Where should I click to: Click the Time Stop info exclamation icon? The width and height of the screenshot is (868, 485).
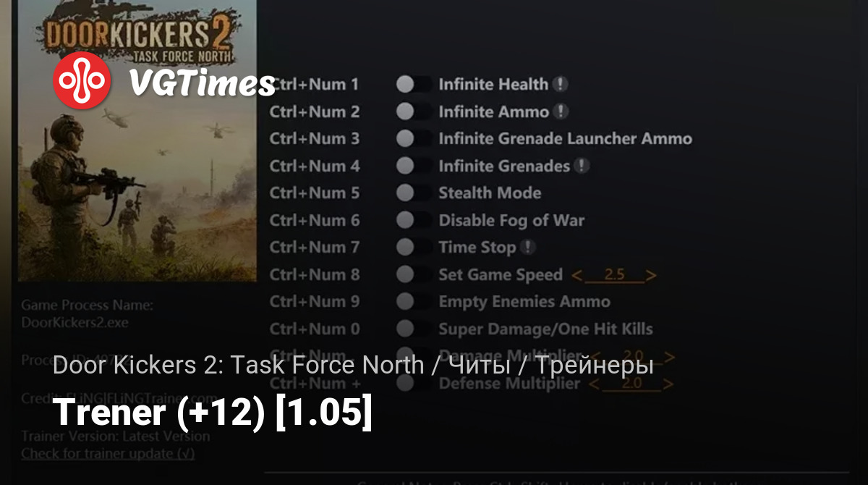527,248
